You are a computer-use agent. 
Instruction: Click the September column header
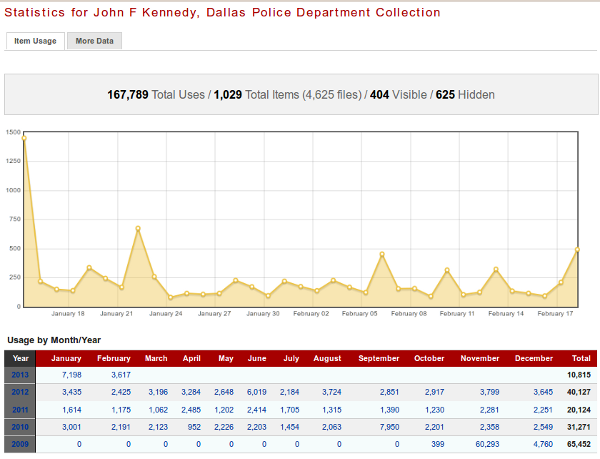coord(379,358)
